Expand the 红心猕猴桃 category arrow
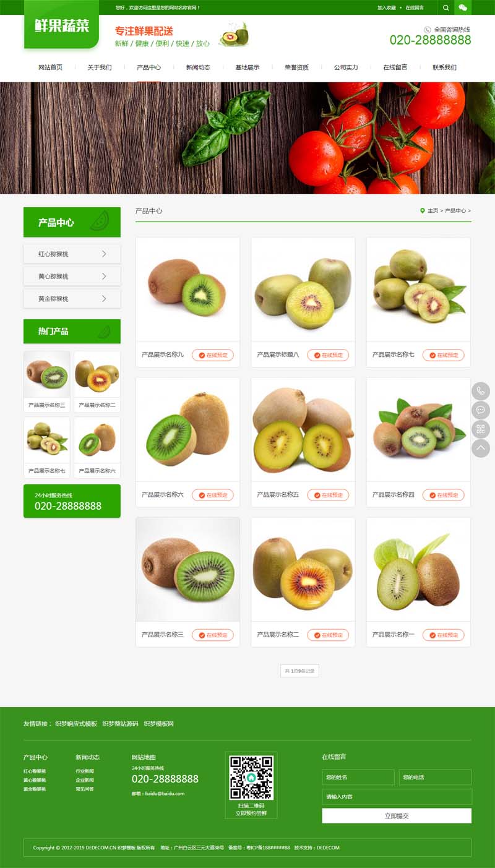This screenshot has height=868, width=495. click(104, 254)
